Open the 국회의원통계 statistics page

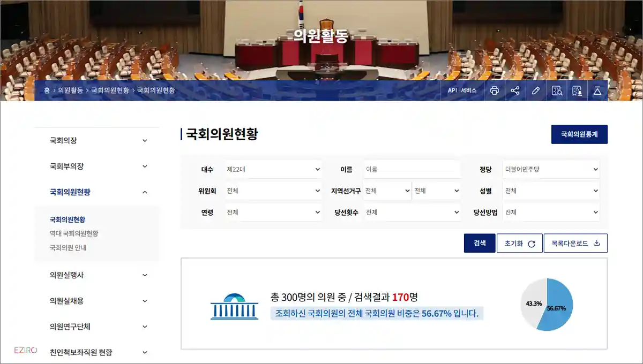tap(579, 134)
